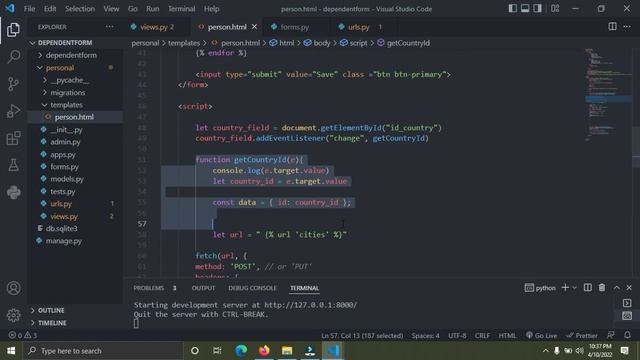Toggle secondary side bar layout
Screen dimensions: 640x360
[x=537, y=9]
